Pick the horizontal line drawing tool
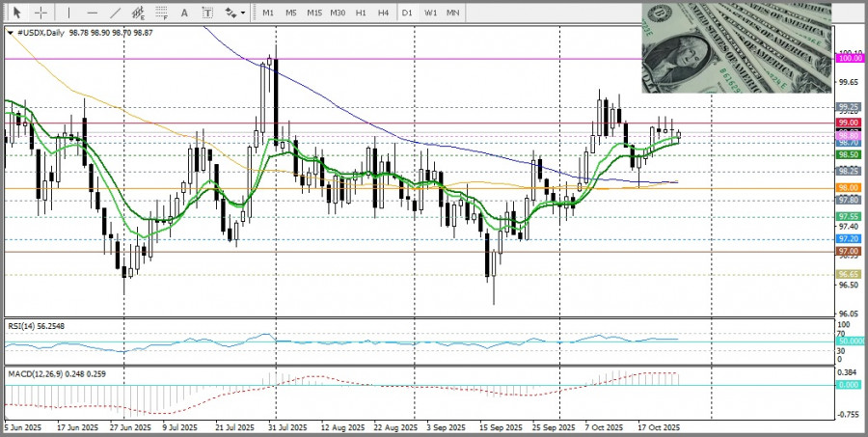Image resolution: width=868 pixels, height=437 pixels. (93, 13)
